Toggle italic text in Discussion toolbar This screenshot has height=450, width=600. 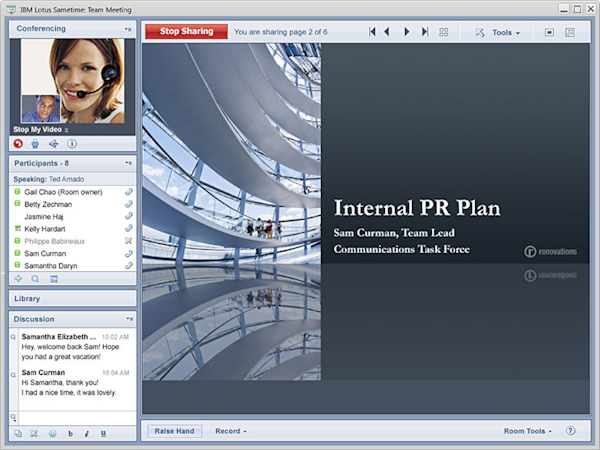[87, 434]
